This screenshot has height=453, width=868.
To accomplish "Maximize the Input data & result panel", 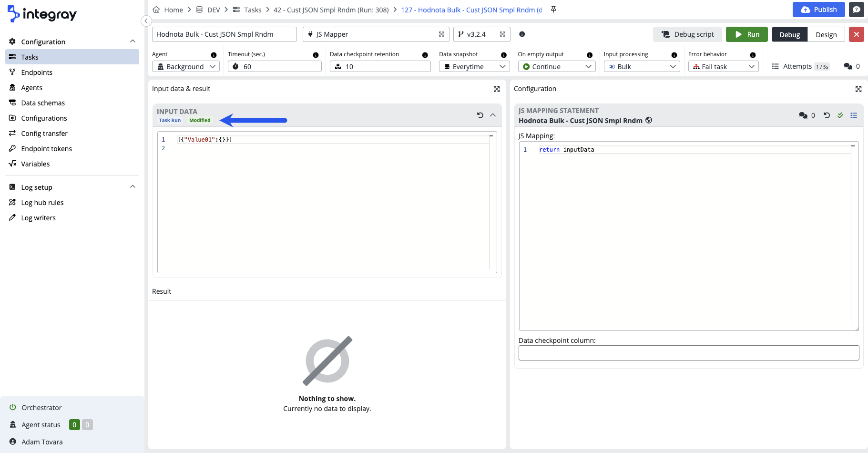I will click(497, 89).
